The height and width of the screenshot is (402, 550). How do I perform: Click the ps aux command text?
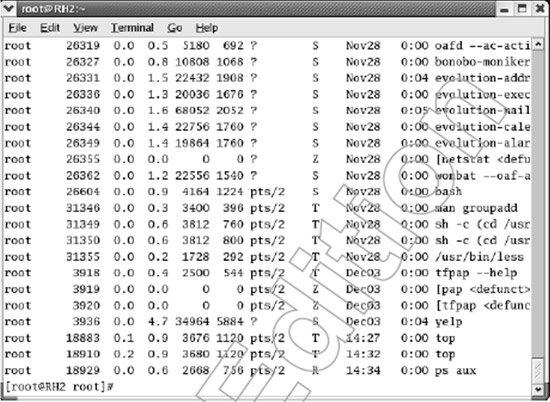point(455,370)
